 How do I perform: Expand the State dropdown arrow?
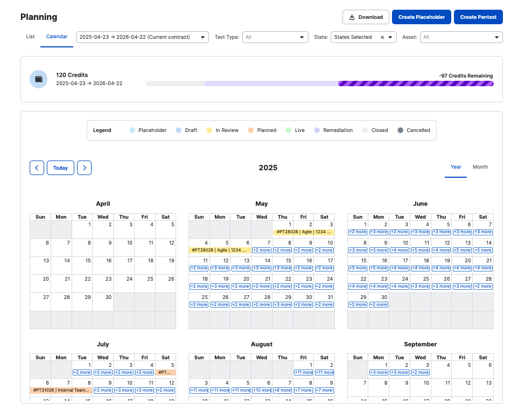coord(390,37)
